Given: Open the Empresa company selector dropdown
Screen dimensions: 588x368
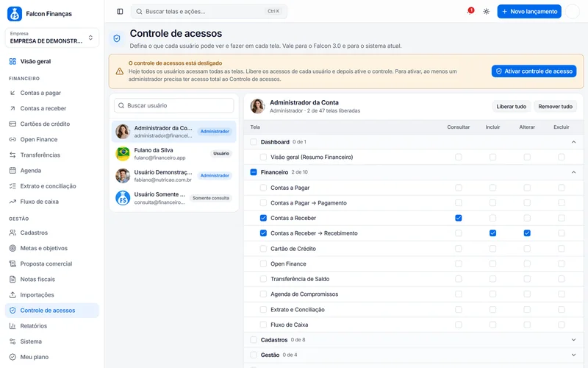Looking at the screenshot, I should [52, 38].
